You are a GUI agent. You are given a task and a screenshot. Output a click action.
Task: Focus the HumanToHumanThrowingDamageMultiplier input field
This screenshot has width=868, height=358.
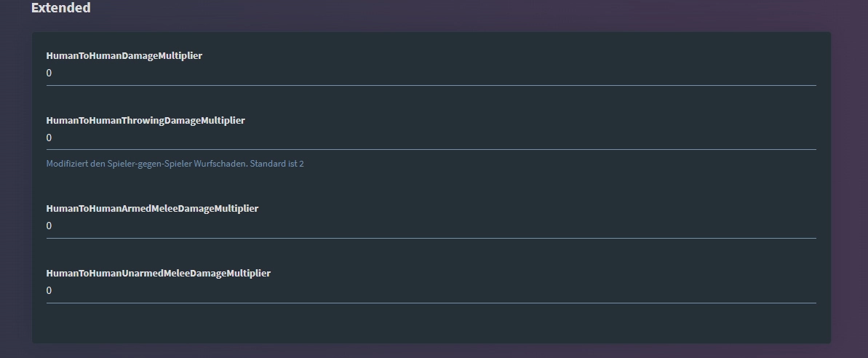[431, 138]
